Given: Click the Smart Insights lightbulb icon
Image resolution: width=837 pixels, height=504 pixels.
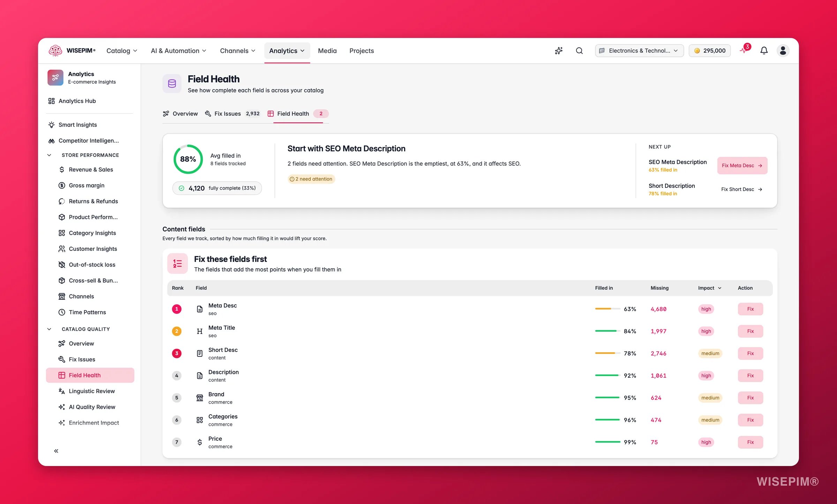Looking at the screenshot, I should click(x=52, y=125).
